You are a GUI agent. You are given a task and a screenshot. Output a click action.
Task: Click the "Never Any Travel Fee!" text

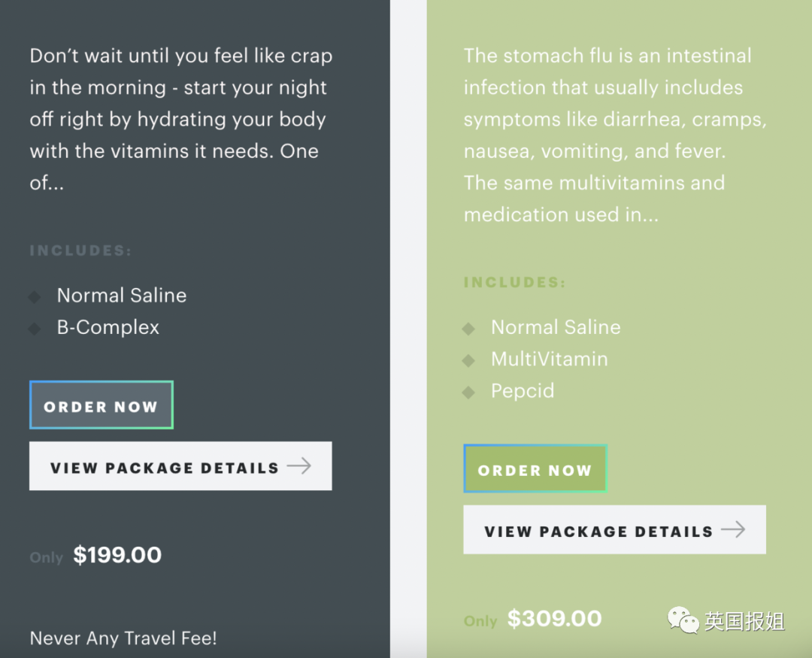pyautogui.click(x=123, y=638)
